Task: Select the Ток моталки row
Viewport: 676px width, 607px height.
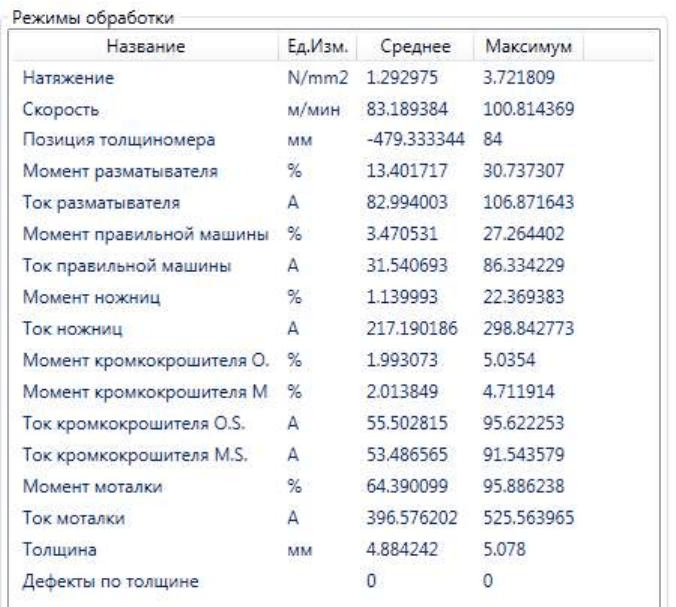Action: coord(333,517)
